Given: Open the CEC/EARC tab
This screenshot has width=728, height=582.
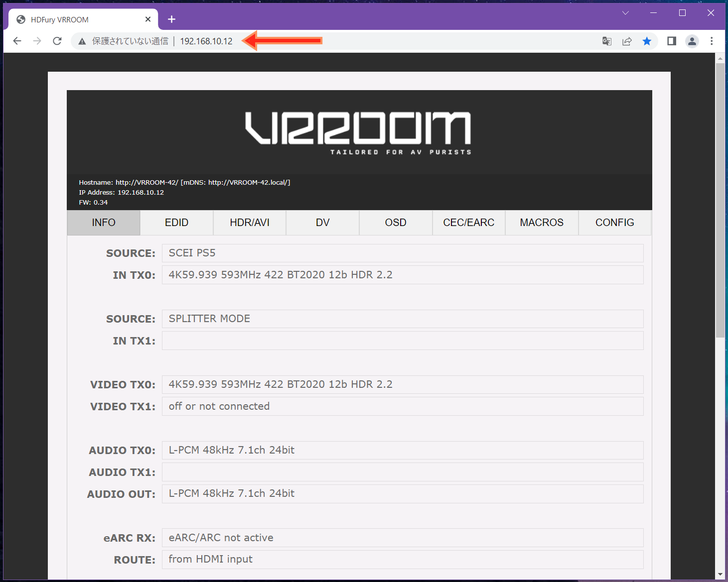Looking at the screenshot, I should pyautogui.click(x=469, y=223).
